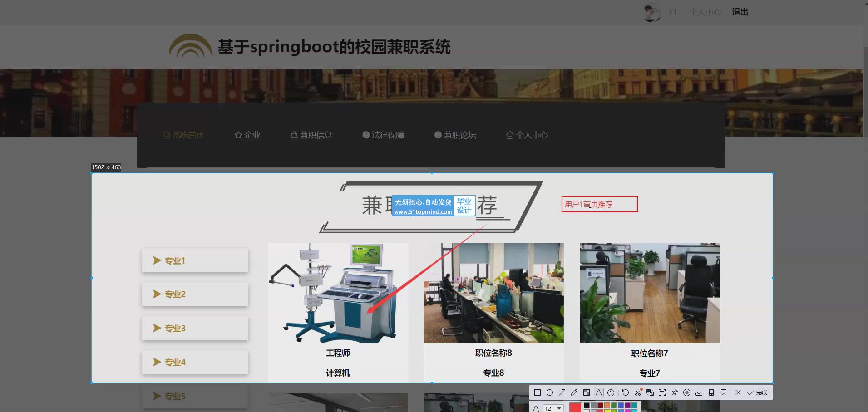Click the large red current-color swatch

576,407
